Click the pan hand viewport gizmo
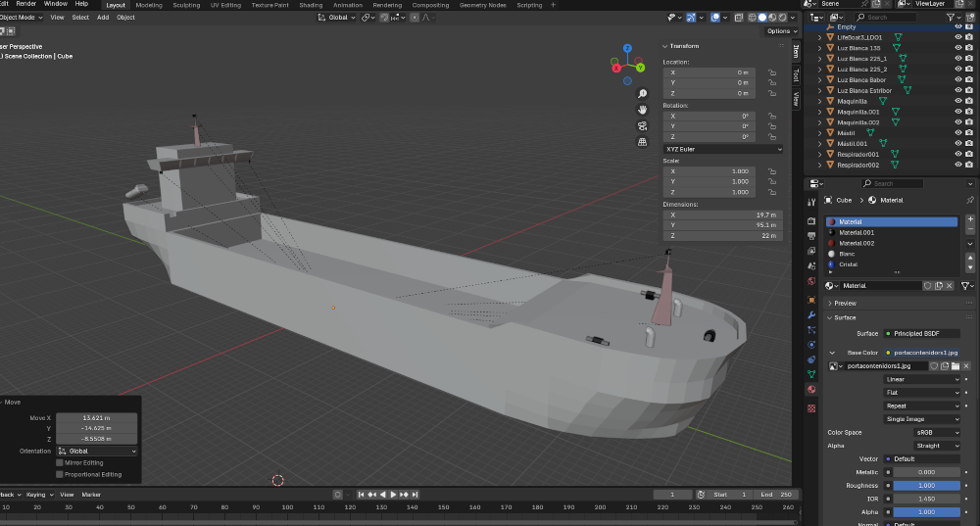 (x=642, y=110)
